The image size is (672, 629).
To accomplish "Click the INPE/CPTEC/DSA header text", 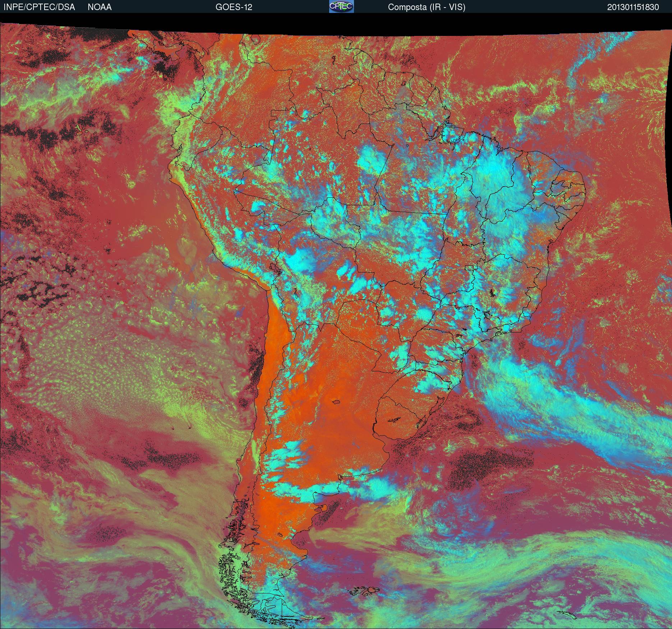I will click(x=39, y=7).
